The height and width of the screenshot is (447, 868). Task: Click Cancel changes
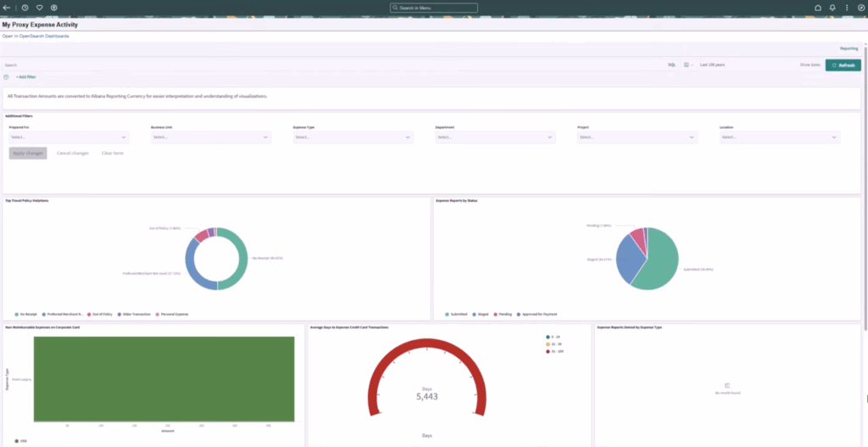[73, 153]
